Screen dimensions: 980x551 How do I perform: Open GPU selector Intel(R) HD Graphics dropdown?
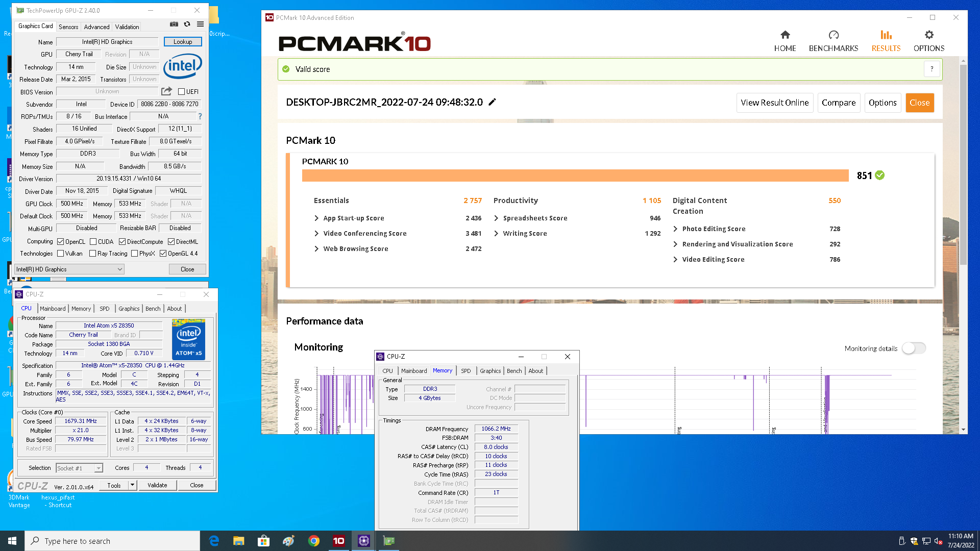69,269
